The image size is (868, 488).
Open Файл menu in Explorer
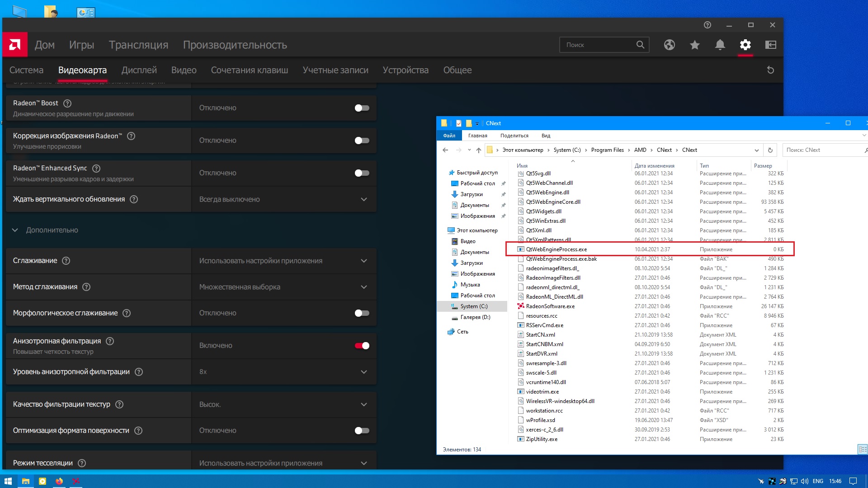click(449, 136)
